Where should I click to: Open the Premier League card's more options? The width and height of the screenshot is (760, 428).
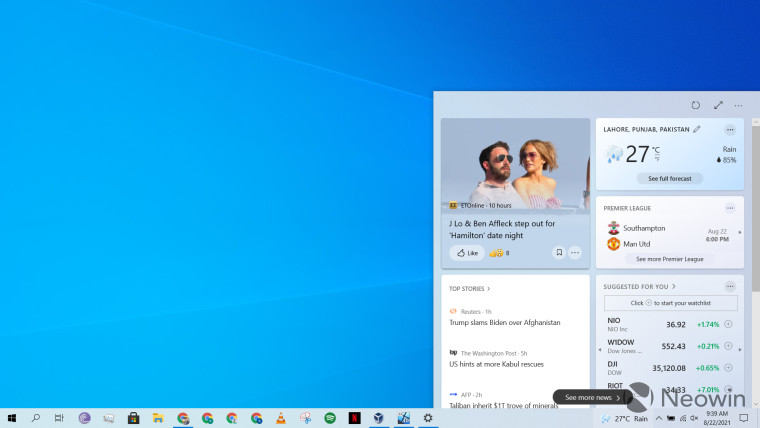[x=730, y=208]
